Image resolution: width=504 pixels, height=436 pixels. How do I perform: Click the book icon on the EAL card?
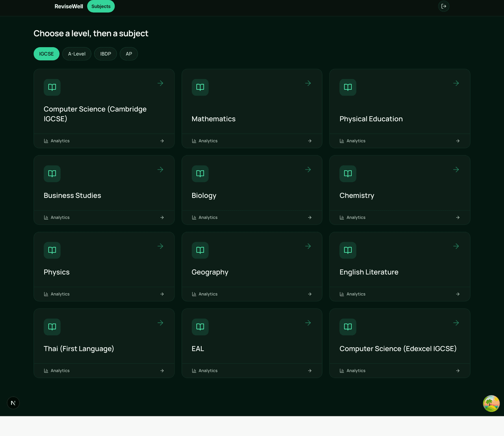[x=200, y=327]
